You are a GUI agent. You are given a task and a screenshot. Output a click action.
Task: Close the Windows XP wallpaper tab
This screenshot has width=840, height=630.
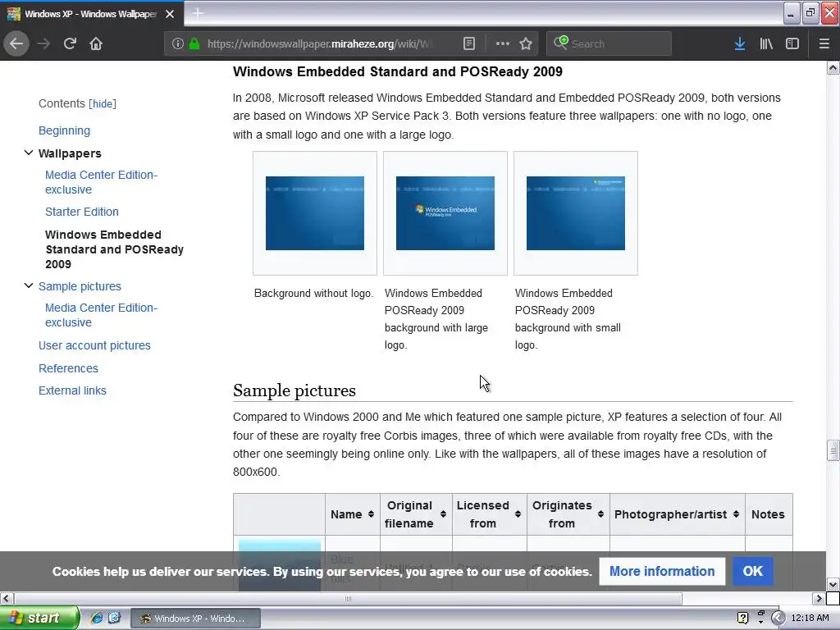[x=170, y=14]
